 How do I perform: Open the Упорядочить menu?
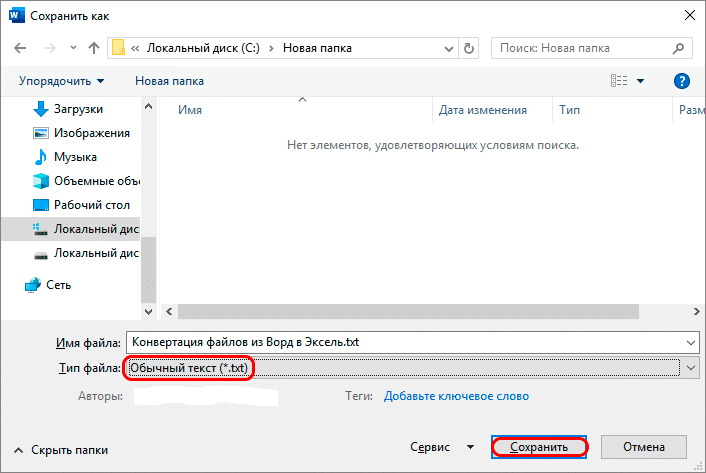61,81
